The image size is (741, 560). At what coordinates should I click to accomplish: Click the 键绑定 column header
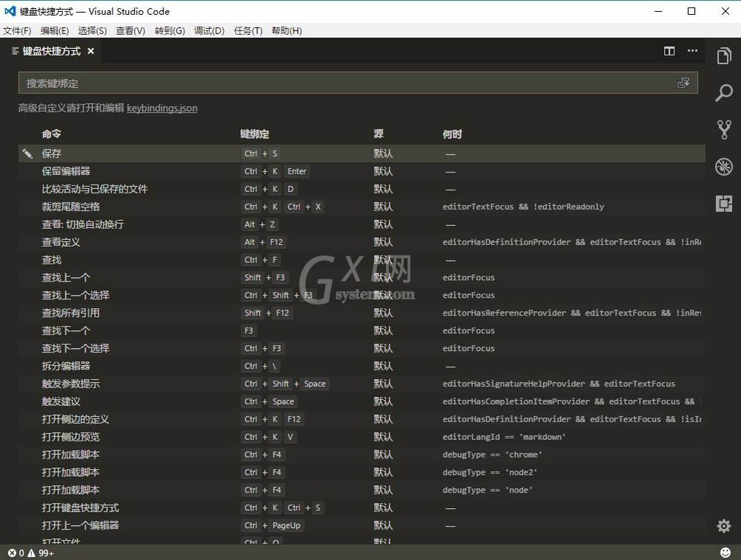coord(255,134)
